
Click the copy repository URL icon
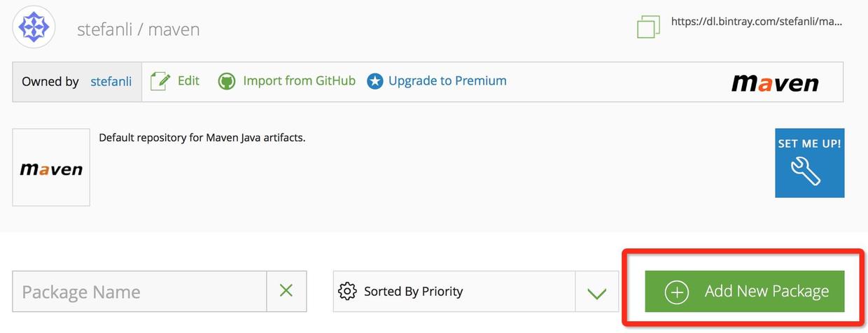click(x=648, y=27)
